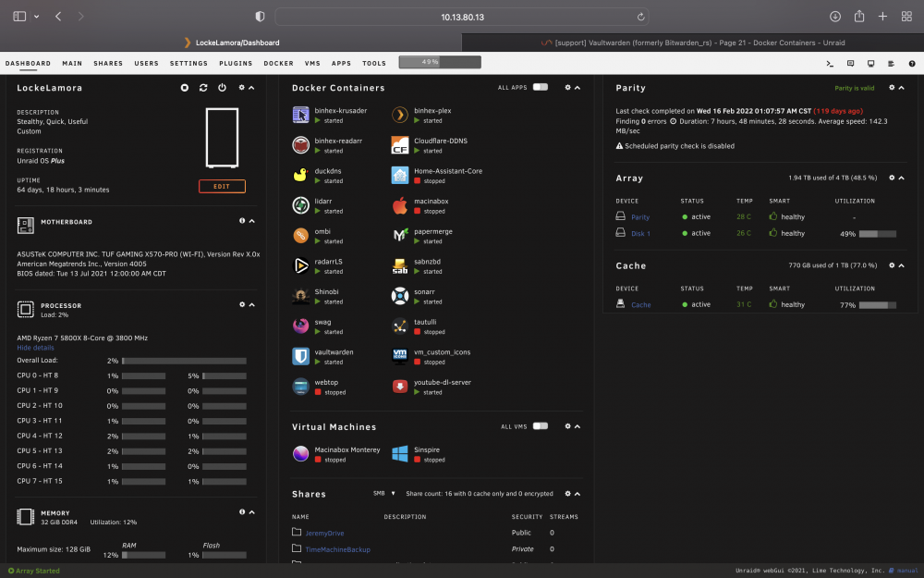Collapse the Memory section

(x=251, y=512)
